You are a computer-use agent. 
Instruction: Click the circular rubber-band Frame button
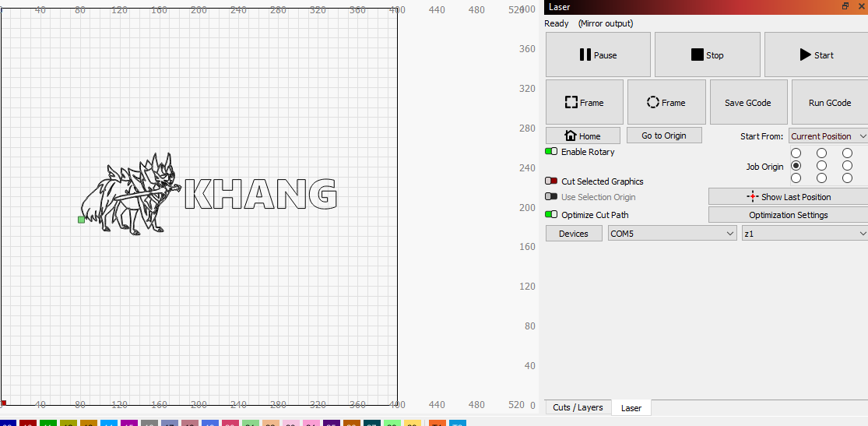pos(666,103)
